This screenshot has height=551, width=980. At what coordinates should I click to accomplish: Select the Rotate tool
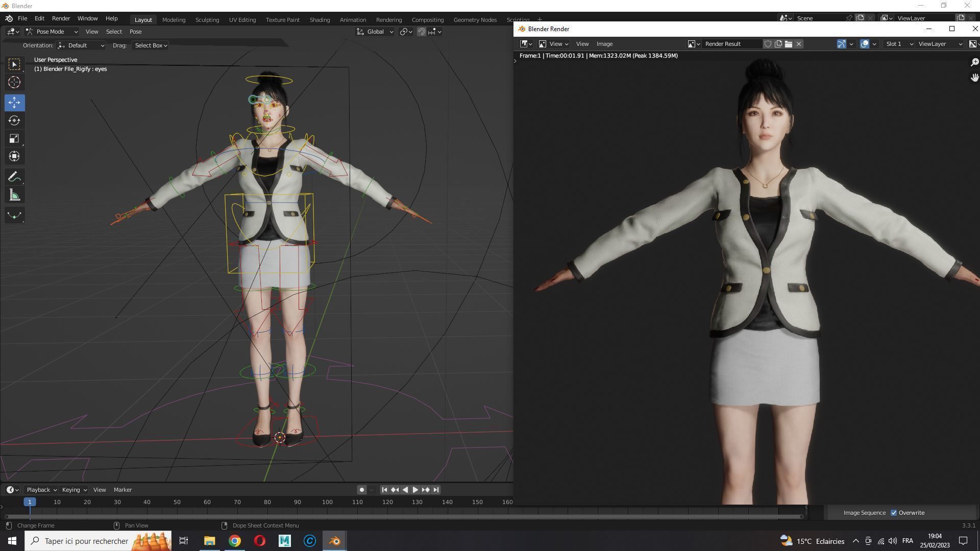[x=14, y=121]
